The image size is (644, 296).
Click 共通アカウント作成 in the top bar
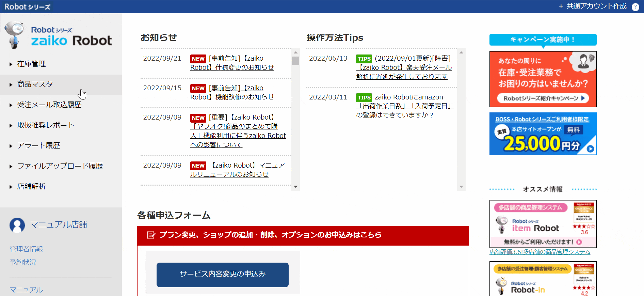click(593, 6)
